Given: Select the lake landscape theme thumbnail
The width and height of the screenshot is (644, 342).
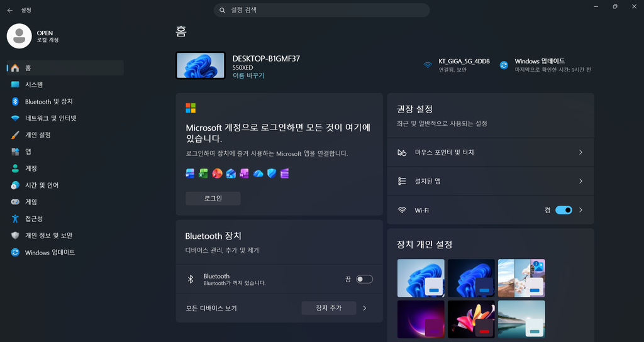Looking at the screenshot, I should pos(521,319).
